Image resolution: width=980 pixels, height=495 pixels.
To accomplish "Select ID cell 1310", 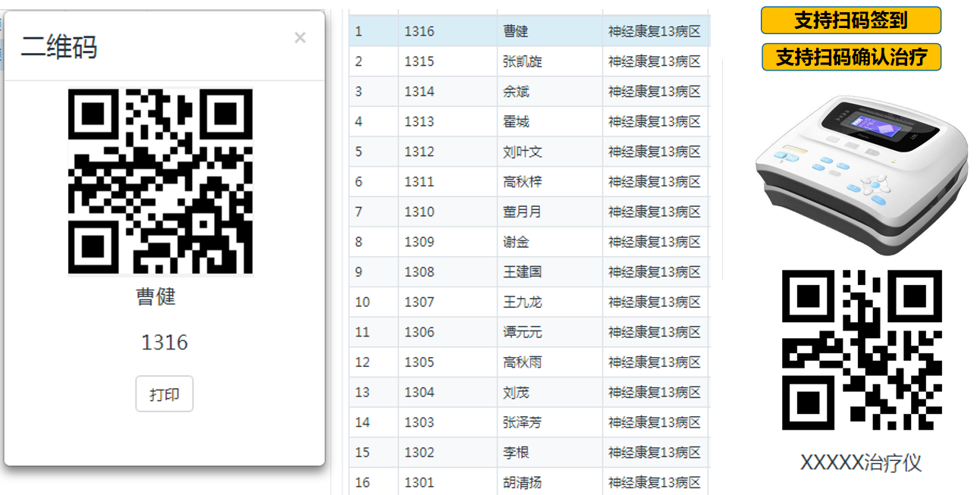I will click(419, 211).
